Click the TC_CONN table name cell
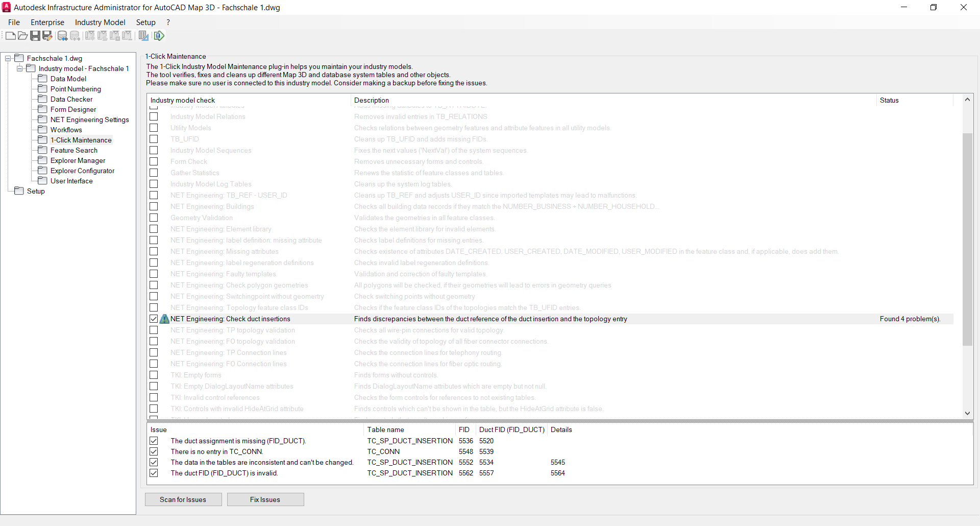 tap(383, 451)
